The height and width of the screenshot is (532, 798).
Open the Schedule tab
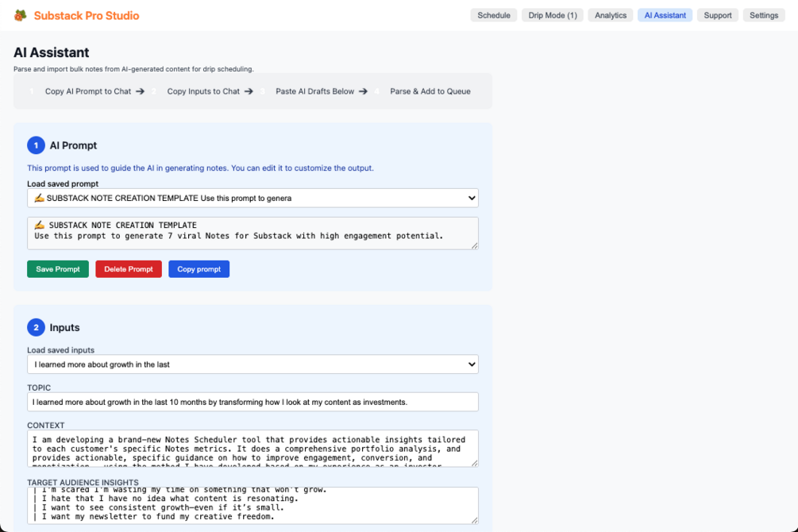(494, 15)
